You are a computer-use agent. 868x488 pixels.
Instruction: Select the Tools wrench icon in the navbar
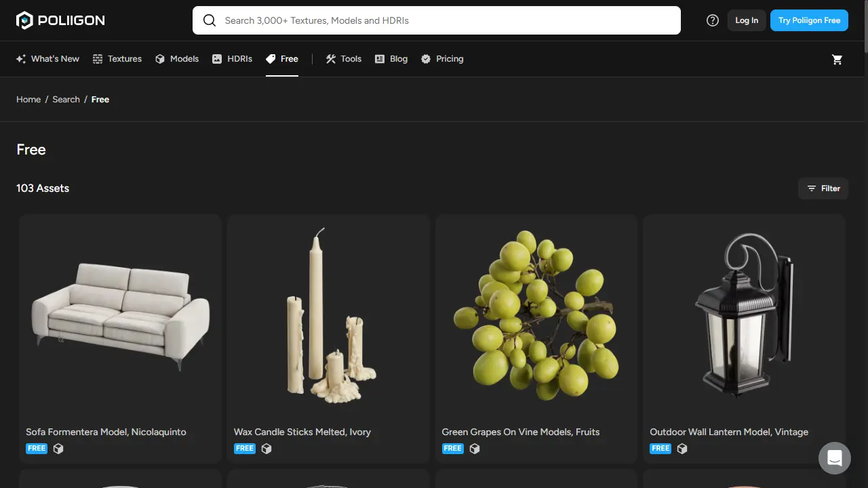pos(331,59)
